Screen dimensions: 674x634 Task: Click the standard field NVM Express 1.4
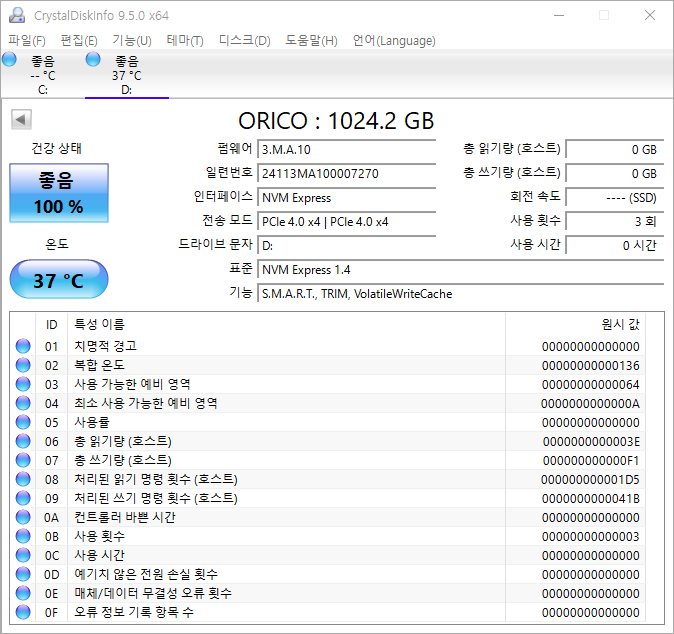pos(461,270)
